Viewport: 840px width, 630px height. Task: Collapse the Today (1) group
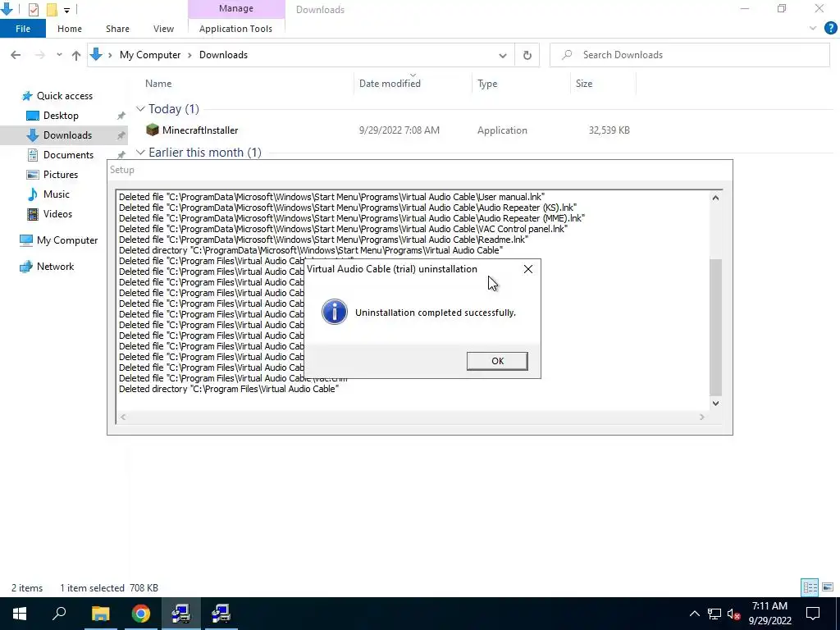click(140, 109)
